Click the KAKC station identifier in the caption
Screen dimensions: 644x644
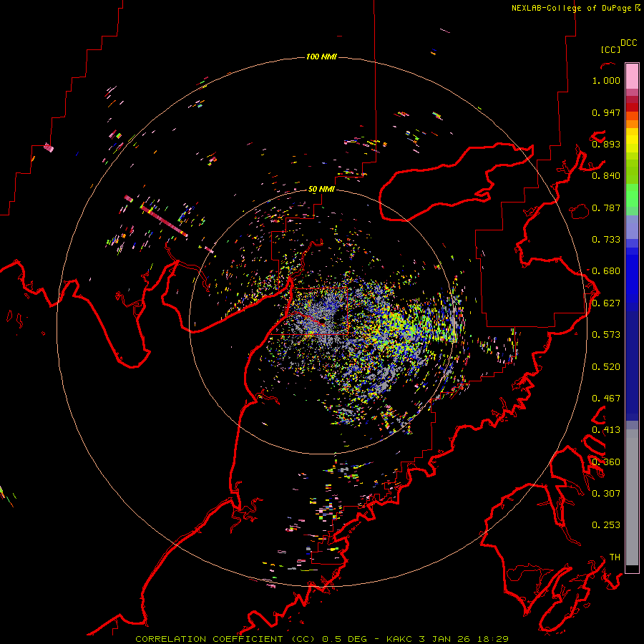pyautogui.click(x=399, y=639)
